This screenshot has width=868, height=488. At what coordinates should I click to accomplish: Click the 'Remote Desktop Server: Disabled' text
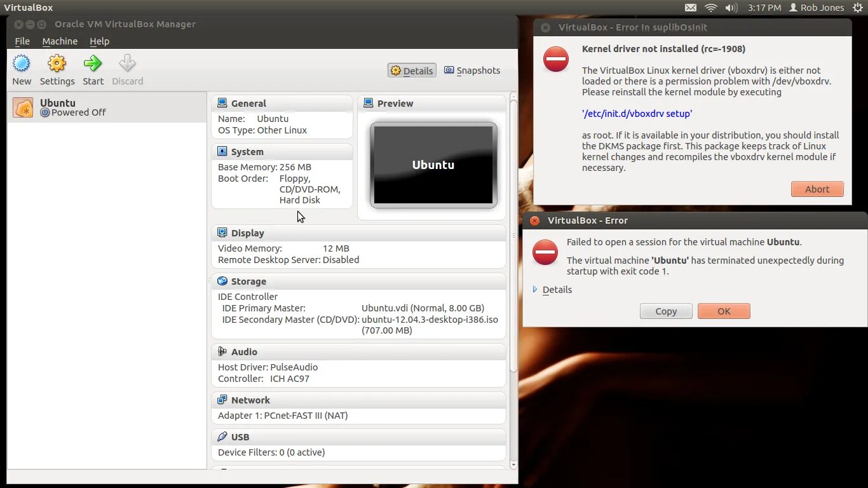pos(288,260)
